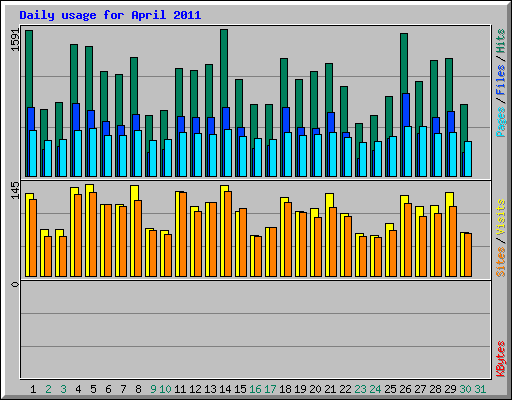Click the Pages legend label
Image resolution: width=512 pixels, height=400 pixels.
(501, 122)
